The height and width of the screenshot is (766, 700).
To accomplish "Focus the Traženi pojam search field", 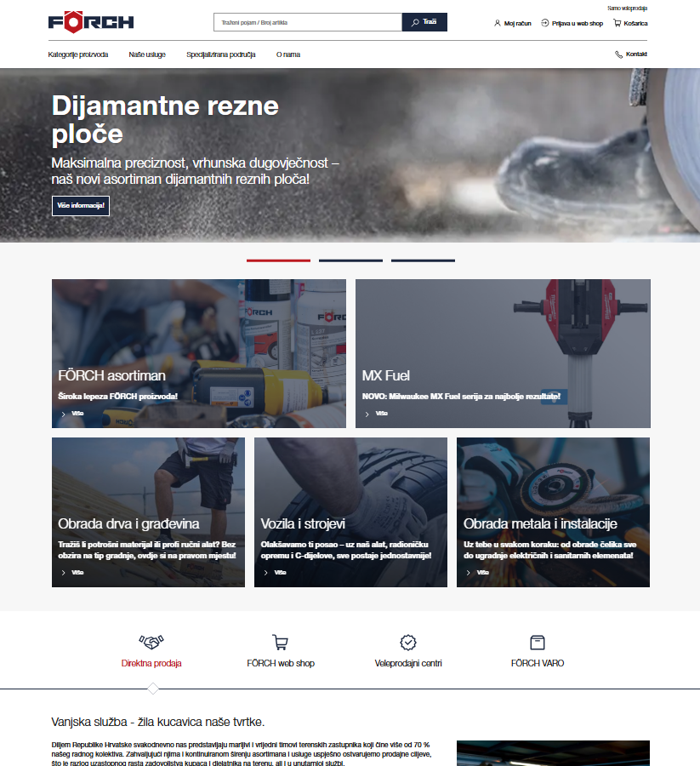I will 308,22.
